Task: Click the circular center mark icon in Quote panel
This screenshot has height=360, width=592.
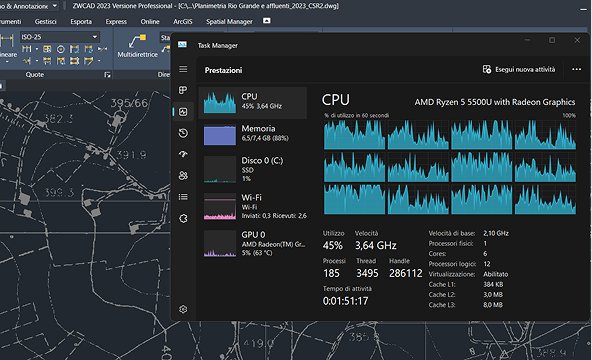Action: click(x=61, y=49)
